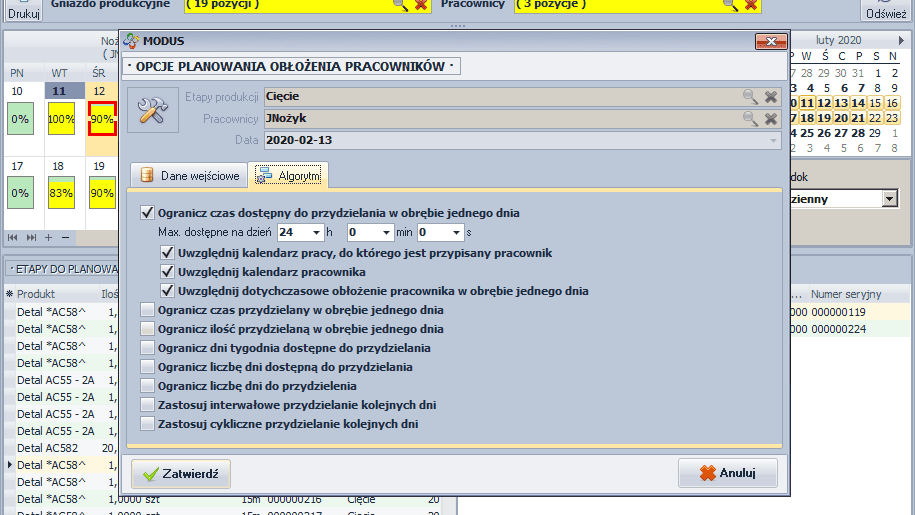Uncheck Uwzględnij dotychczasowe obłożenie pracownika
Screen dimensions: 915x515
click(167, 290)
